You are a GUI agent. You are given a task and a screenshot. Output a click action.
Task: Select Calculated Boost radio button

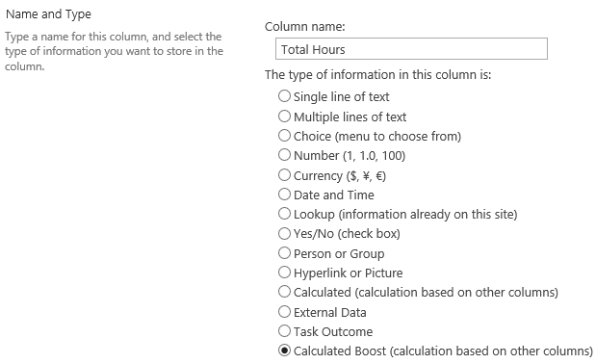click(284, 351)
